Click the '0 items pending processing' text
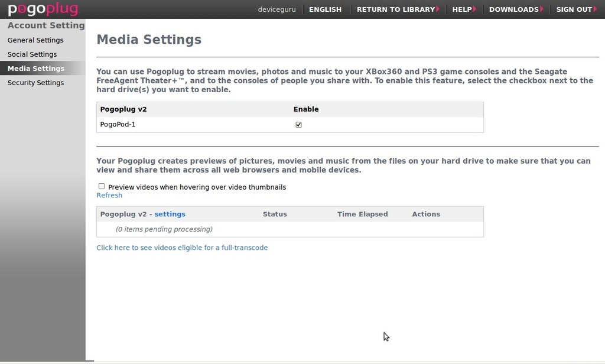The width and height of the screenshot is (605, 364). [164, 229]
